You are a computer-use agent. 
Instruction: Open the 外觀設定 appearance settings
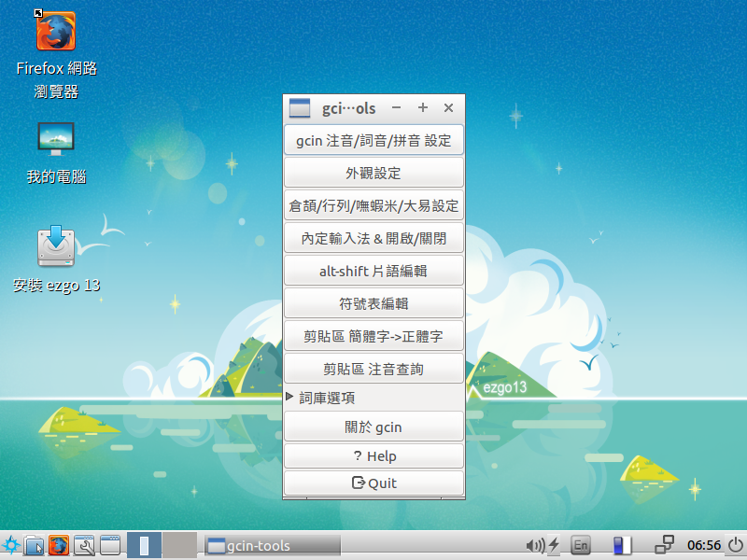point(373,173)
